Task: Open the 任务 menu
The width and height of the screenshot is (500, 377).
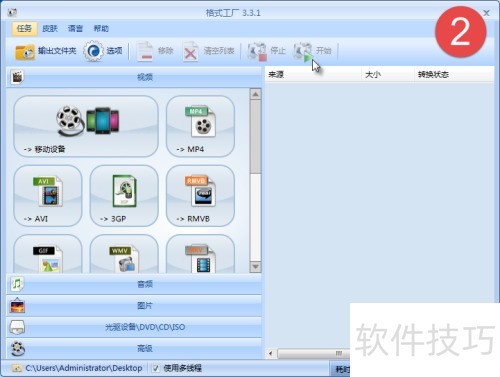Action: tap(24, 29)
